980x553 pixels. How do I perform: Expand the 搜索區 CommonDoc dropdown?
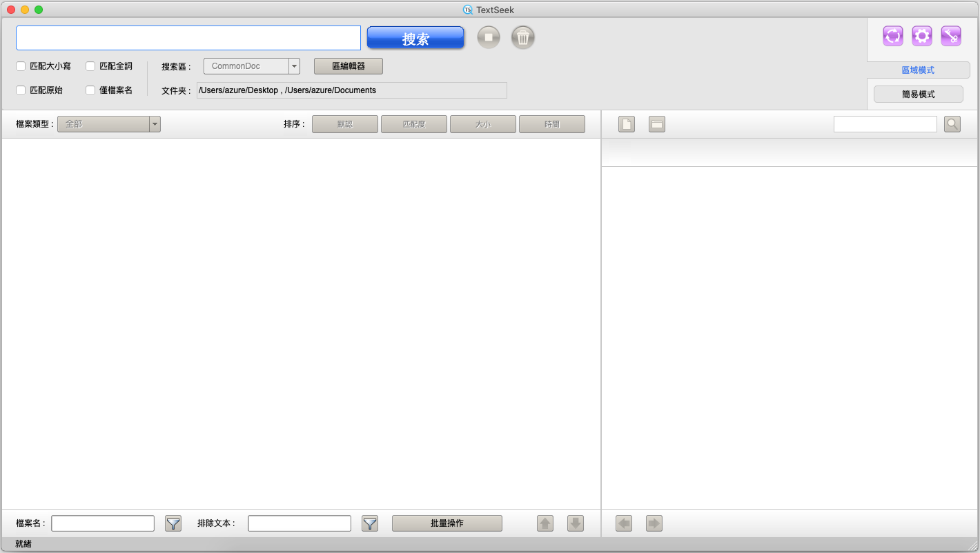pyautogui.click(x=295, y=66)
